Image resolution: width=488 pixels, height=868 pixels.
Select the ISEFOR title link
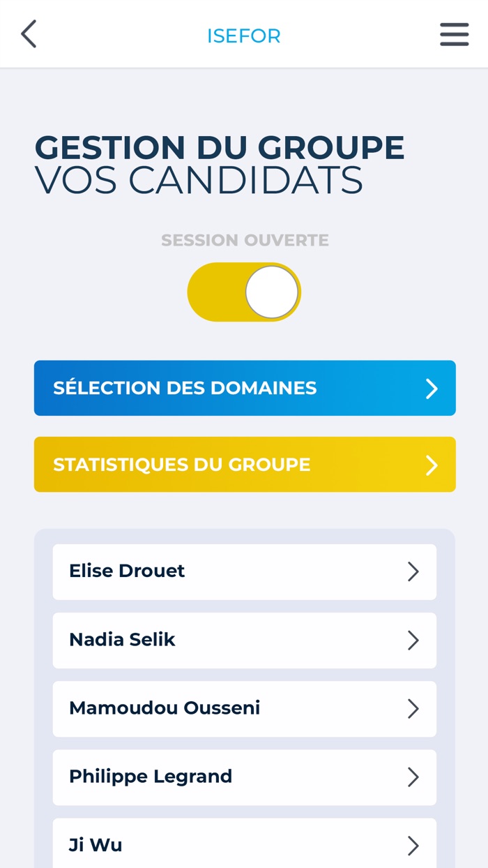point(243,35)
